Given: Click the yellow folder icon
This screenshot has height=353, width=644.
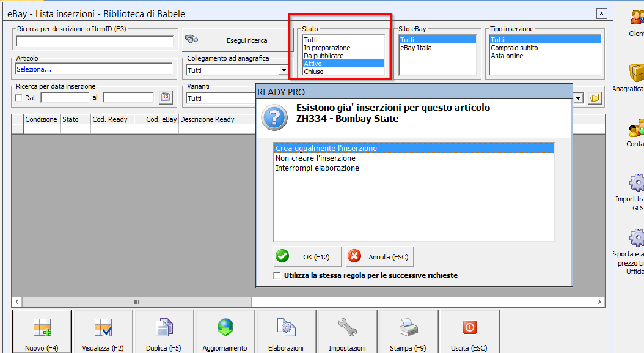Looking at the screenshot, I should (595, 98).
